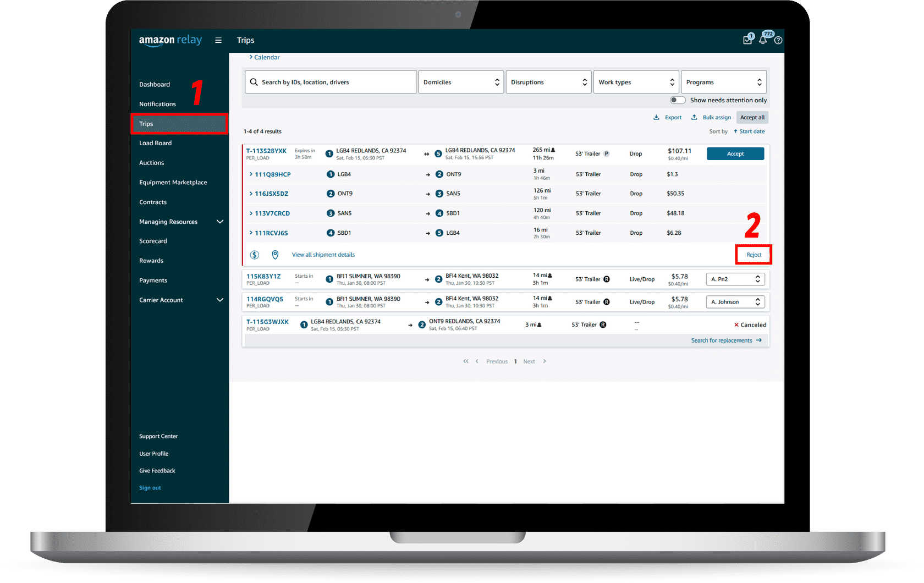Open the hamburger menu icon
Viewport: 924px width, 583px height.
click(218, 40)
